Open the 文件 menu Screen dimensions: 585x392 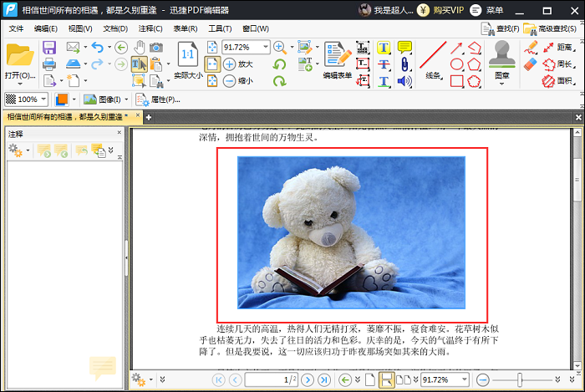(x=16, y=28)
